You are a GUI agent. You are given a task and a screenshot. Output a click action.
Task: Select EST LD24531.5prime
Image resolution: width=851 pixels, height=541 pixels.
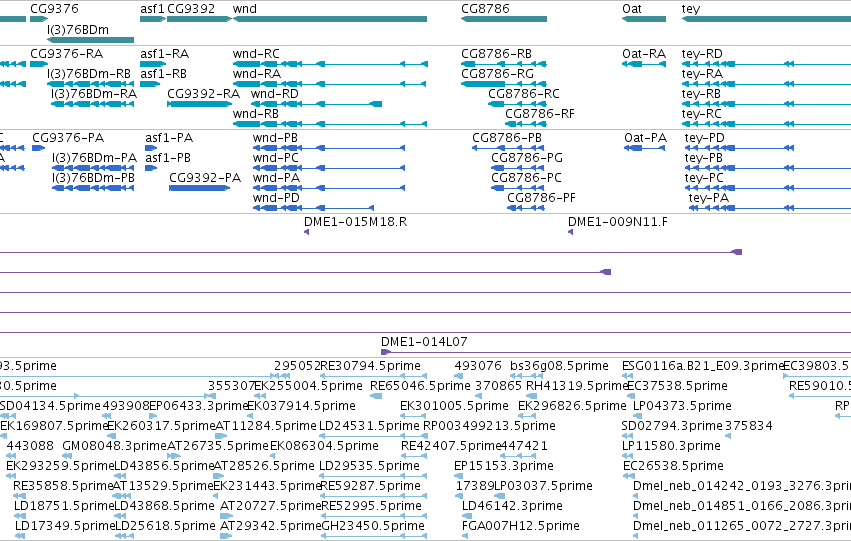tap(369, 426)
